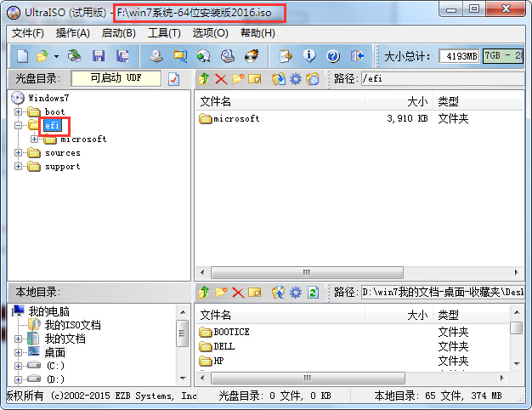532x410 pixels.
Task: Refresh the local directory listing
Action: (313, 292)
